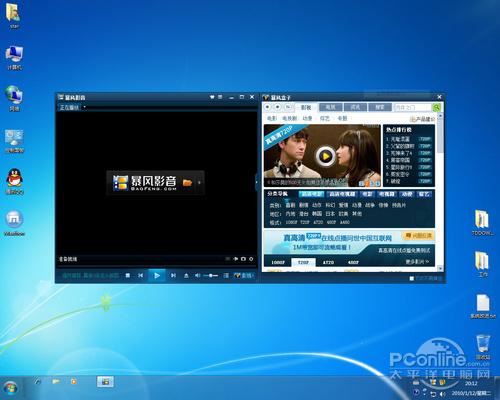Viewport: 500px width, 400px height.
Task: Select the 综艺 tab in 分类导航
Action: pyautogui.click(x=424, y=194)
